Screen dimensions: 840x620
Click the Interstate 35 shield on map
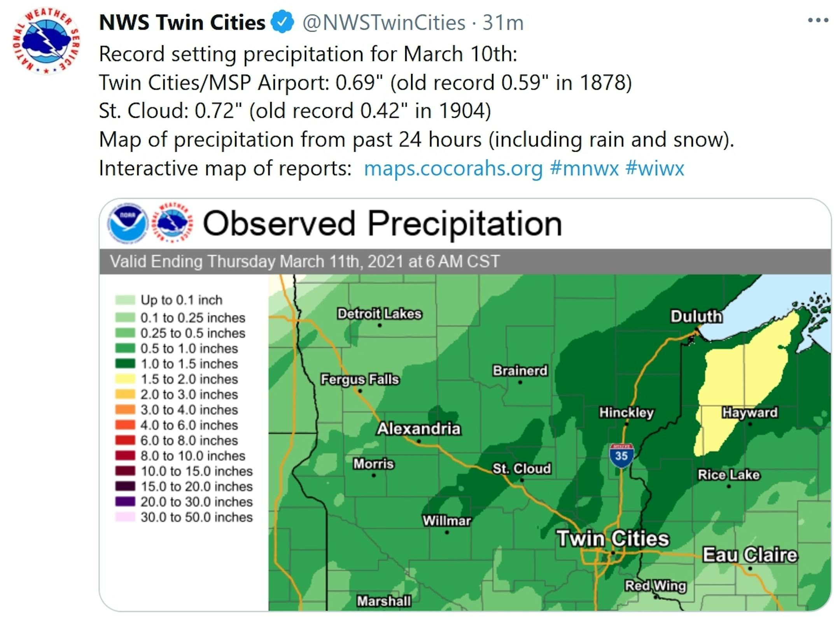click(621, 455)
